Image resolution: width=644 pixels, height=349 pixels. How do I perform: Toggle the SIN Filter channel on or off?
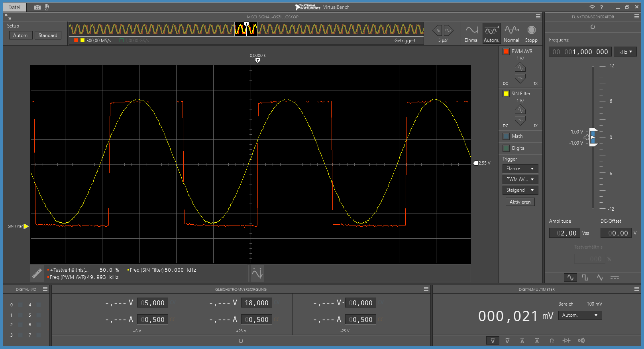tap(506, 94)
